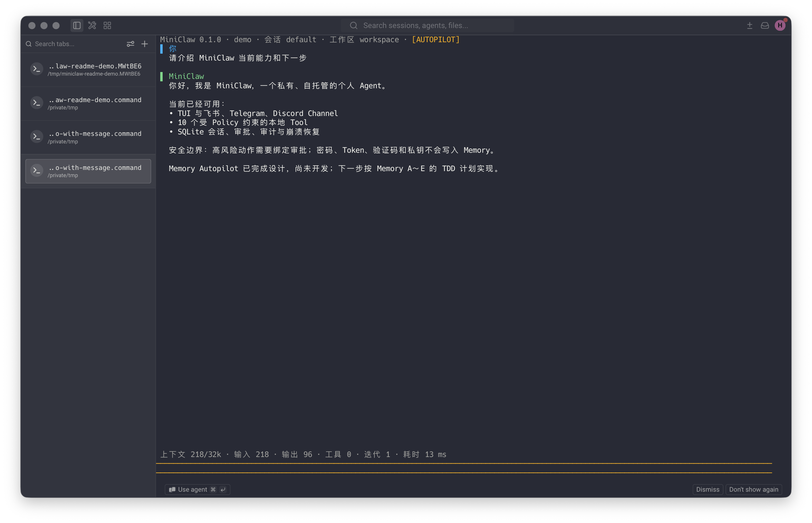The width and height of the screenshot is (812, 523).
Task: Open the four-square grid view icon
Action: [x=107, y=26]
